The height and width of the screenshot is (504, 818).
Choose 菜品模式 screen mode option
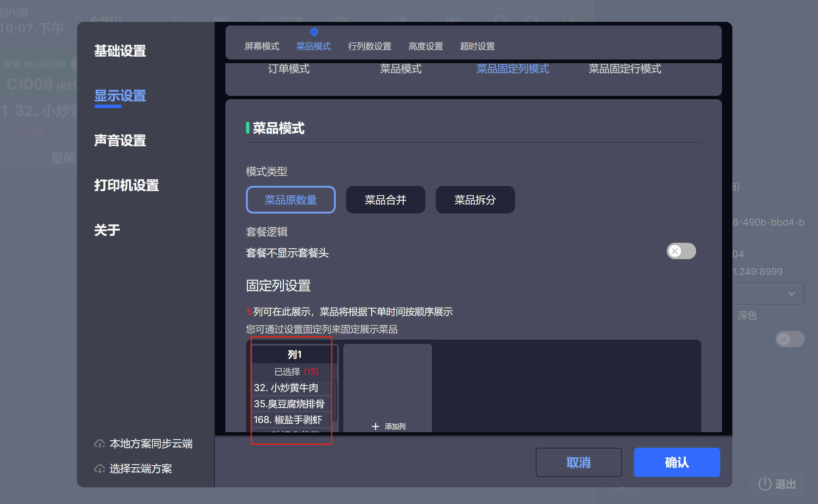401,69
